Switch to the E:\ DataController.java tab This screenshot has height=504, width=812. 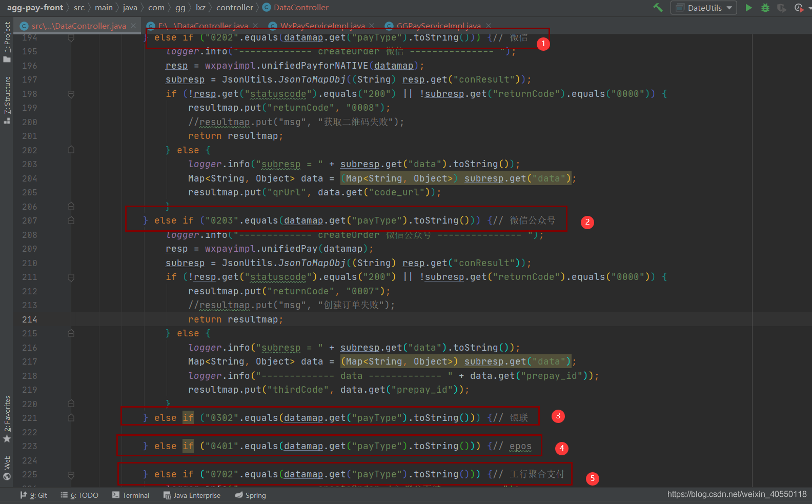[203, 26]
